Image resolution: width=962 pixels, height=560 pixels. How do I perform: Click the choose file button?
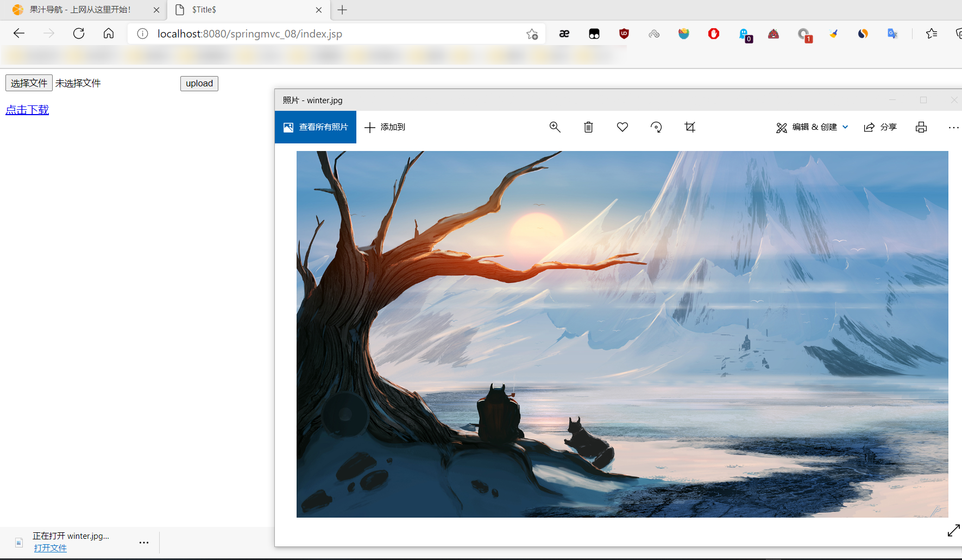click(x=29, y=83)
